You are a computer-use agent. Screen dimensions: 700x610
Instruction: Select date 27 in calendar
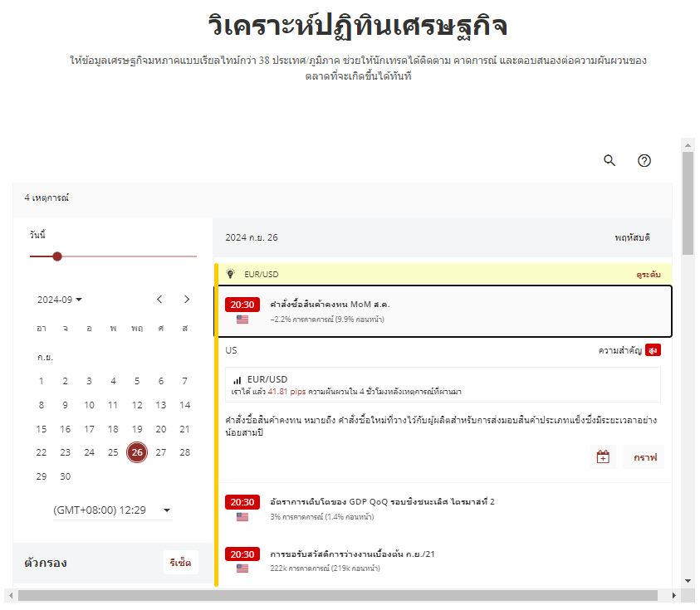[161, 452]
